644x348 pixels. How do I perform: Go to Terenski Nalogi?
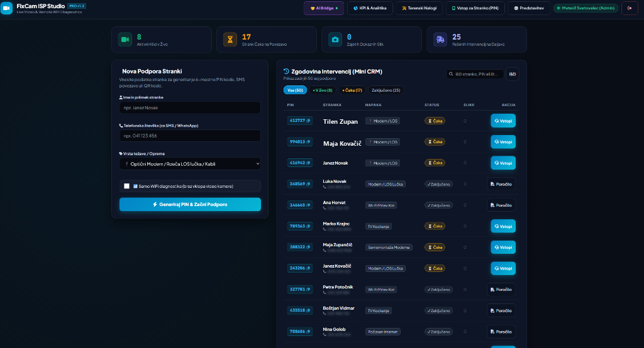[x=419, y=8]
